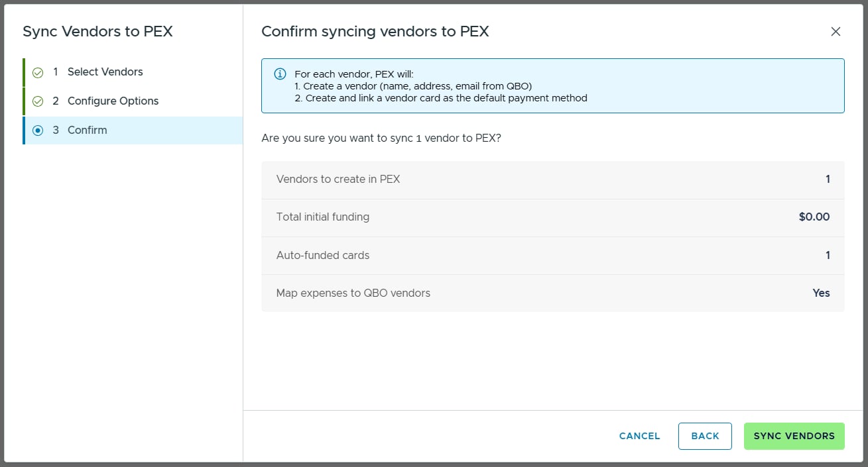
Task: Close the sync vendors dialog with X
Action: pyautogui.click(x=836, y=32)
